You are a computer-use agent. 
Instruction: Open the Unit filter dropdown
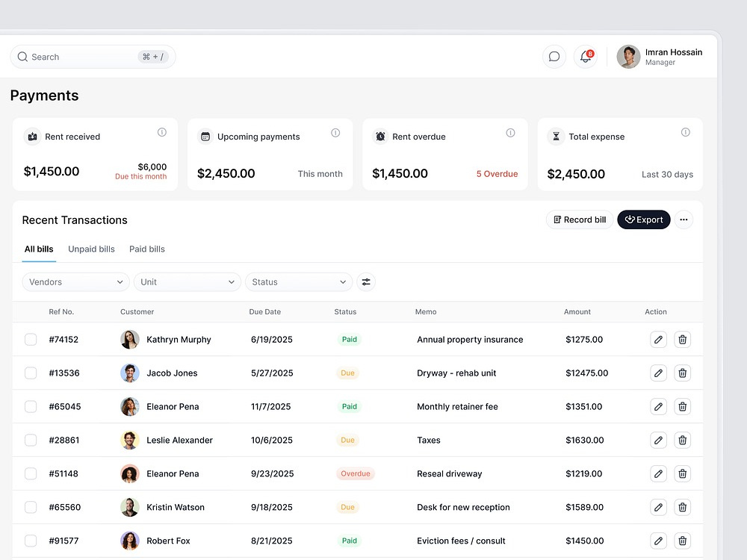coord(187,282)
